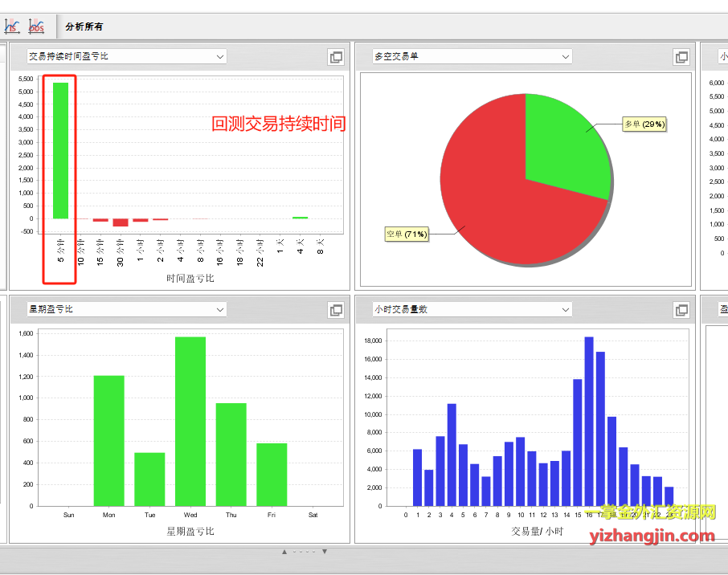The height and width of the screenshot is (575, 728).
Task: Expand the 小时交易量数 chart selector
Action: click(565, 310)
